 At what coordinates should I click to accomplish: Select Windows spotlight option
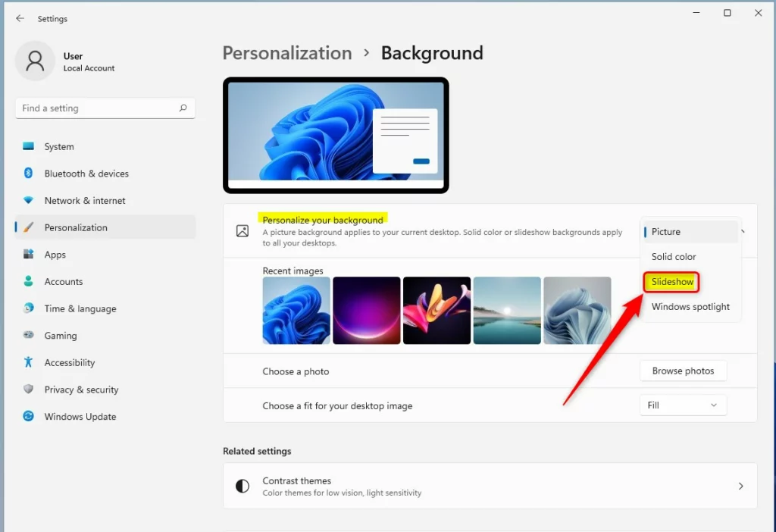coord(690,306)
